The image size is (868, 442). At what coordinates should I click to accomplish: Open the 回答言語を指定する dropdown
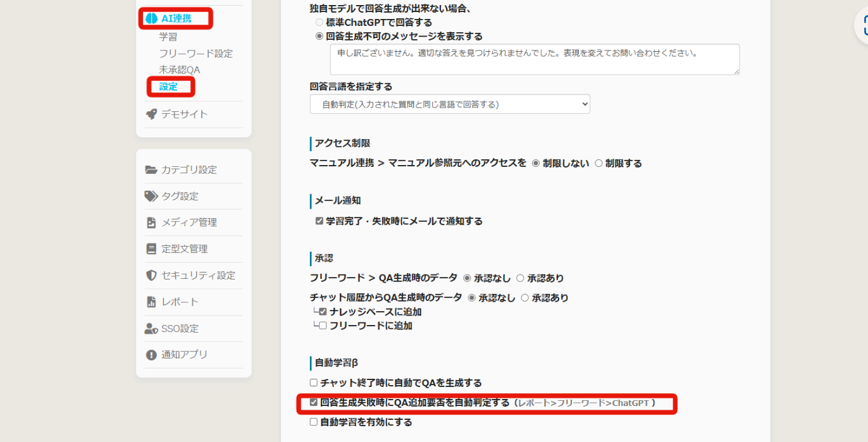(x=450, y=104)
